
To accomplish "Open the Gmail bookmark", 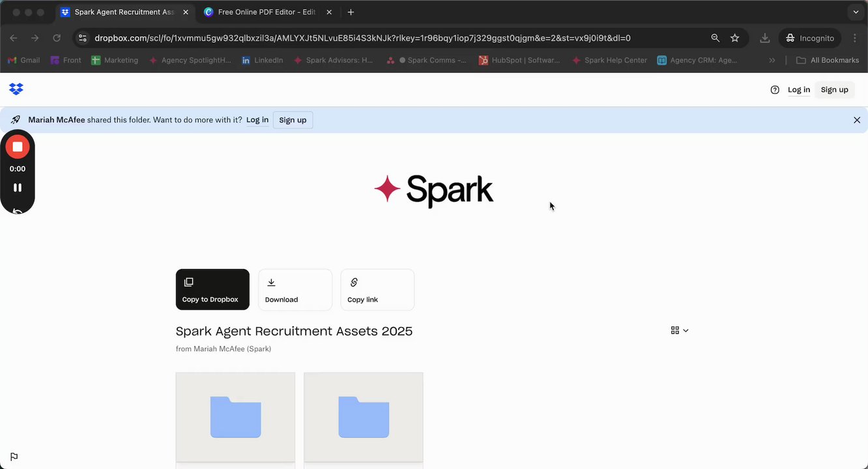I will click(23, 60).
